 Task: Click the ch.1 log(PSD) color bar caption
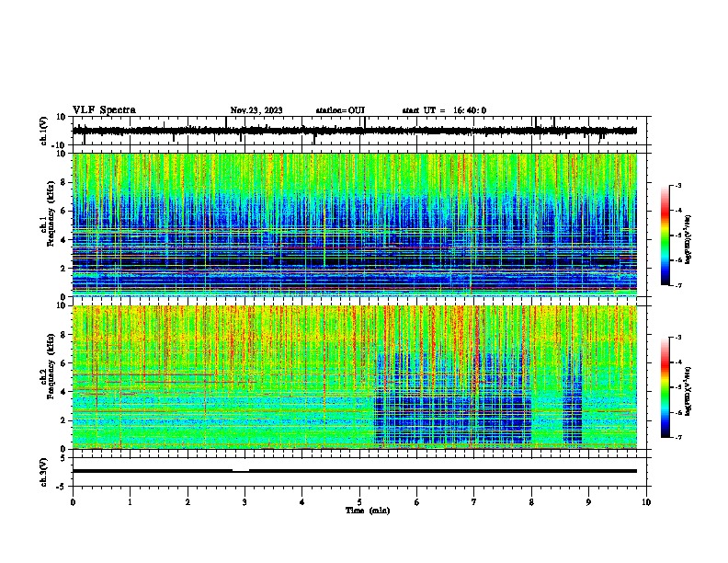click(688, 239)
